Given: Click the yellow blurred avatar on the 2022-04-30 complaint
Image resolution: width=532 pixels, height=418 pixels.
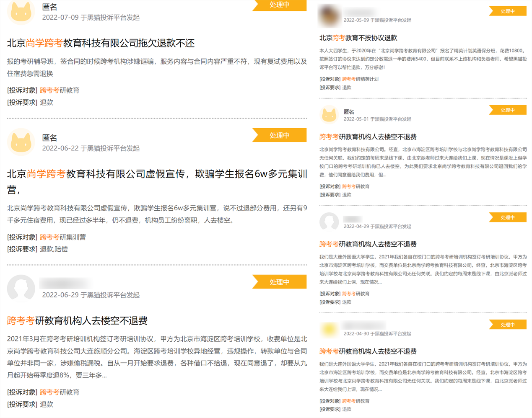Looking at the screenshot, I should tap(329, 329).
